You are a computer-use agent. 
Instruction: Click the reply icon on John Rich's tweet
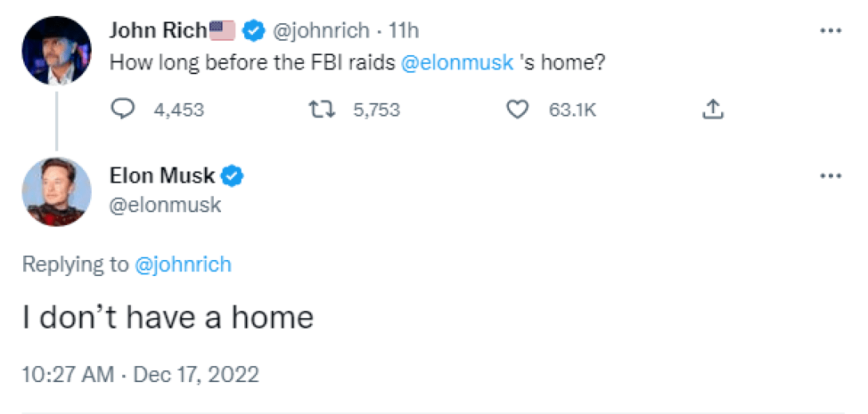(122, 109)
